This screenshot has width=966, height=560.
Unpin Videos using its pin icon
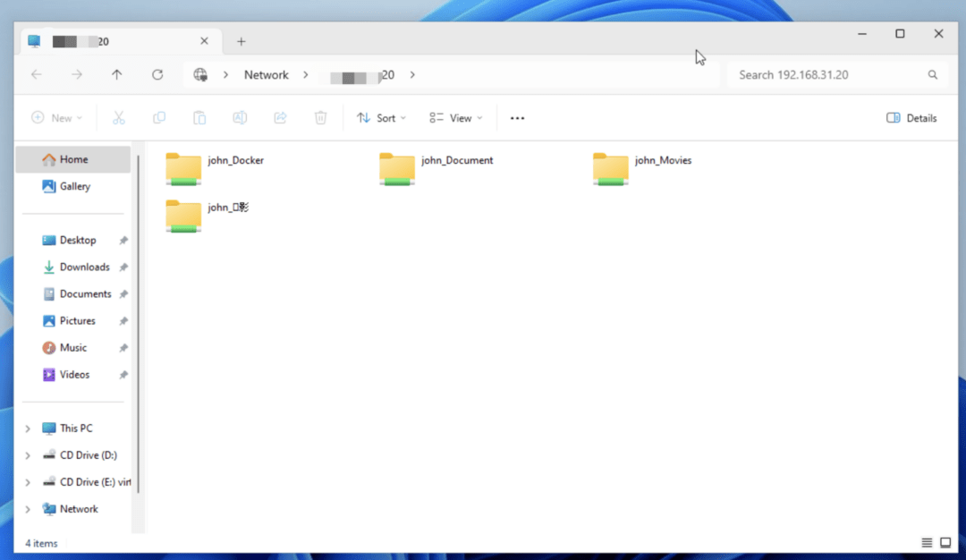point(123,375)
